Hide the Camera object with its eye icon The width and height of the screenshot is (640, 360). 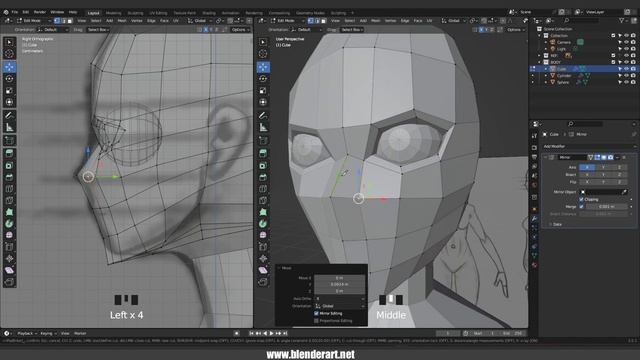click(x=627, y=42)
